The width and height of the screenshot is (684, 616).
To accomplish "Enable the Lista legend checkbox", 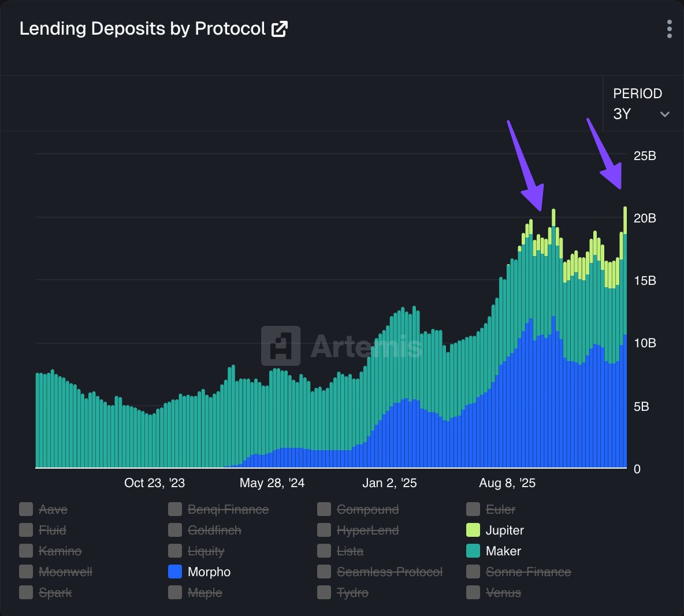I will [x=324, y=551].
